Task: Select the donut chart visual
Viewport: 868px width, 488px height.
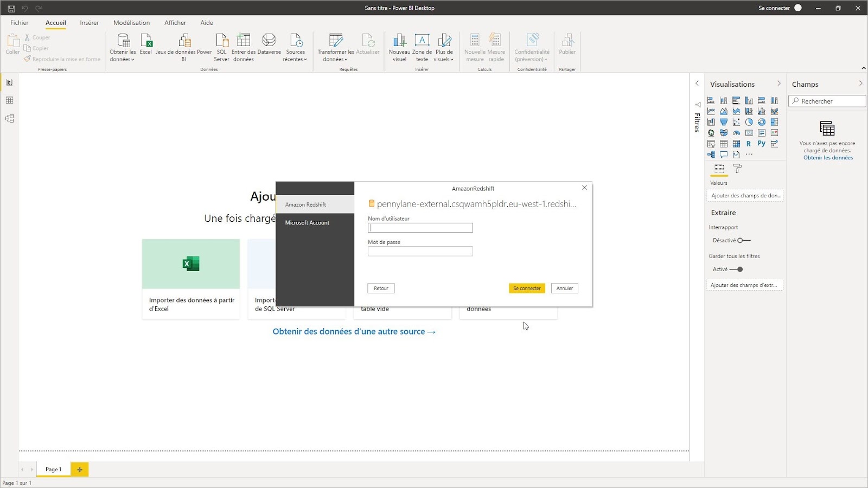Action: (x=762, y=122)
